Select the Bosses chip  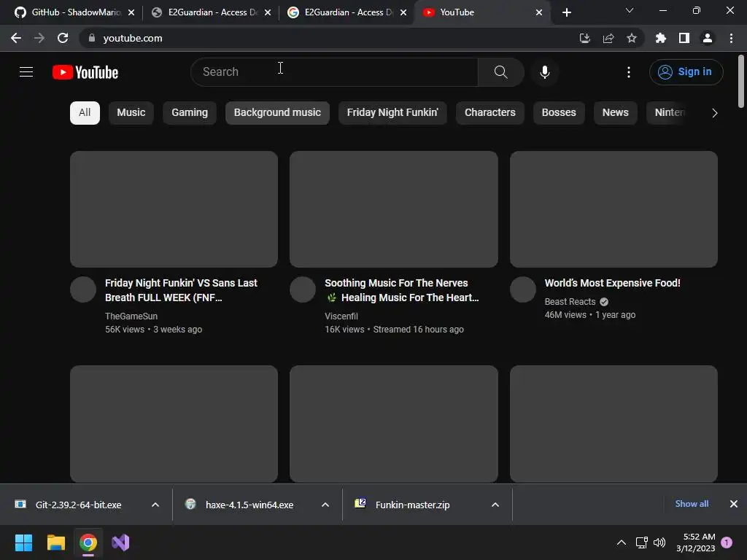click(x=559, y=113)
